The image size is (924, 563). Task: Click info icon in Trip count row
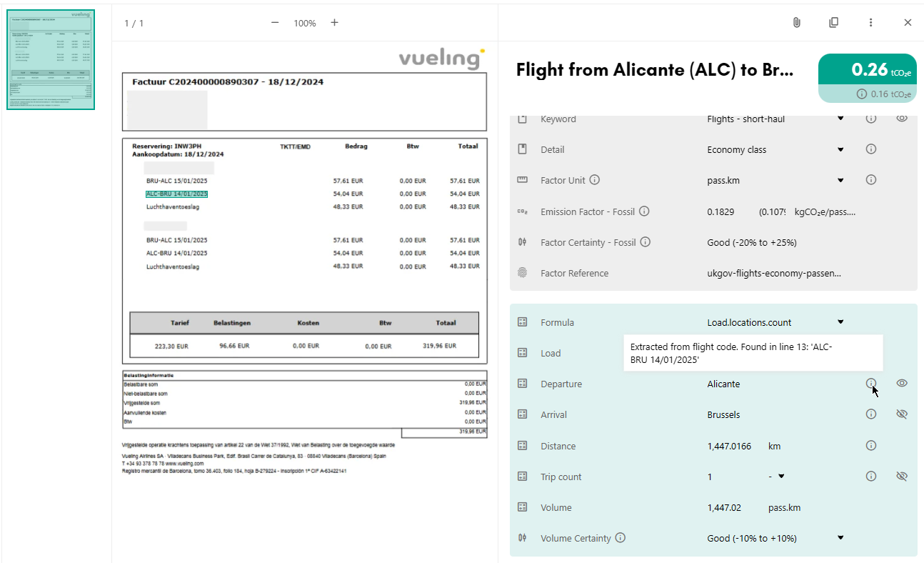pos(870,476)
